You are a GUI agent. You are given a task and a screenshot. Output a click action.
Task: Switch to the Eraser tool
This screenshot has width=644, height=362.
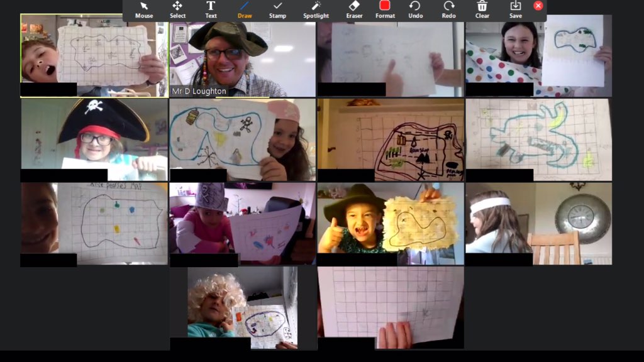pyautogui.click(x=354, y=10)
